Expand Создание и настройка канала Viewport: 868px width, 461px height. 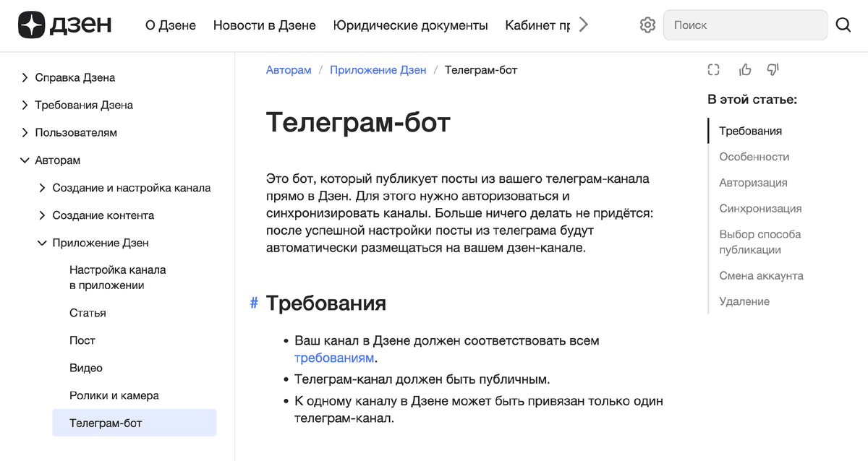[x=43, y=188]
